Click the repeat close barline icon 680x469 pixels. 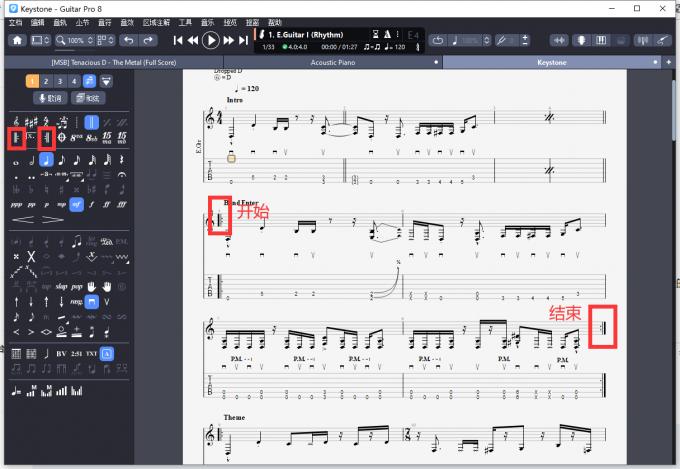click(x=45, y=137)
